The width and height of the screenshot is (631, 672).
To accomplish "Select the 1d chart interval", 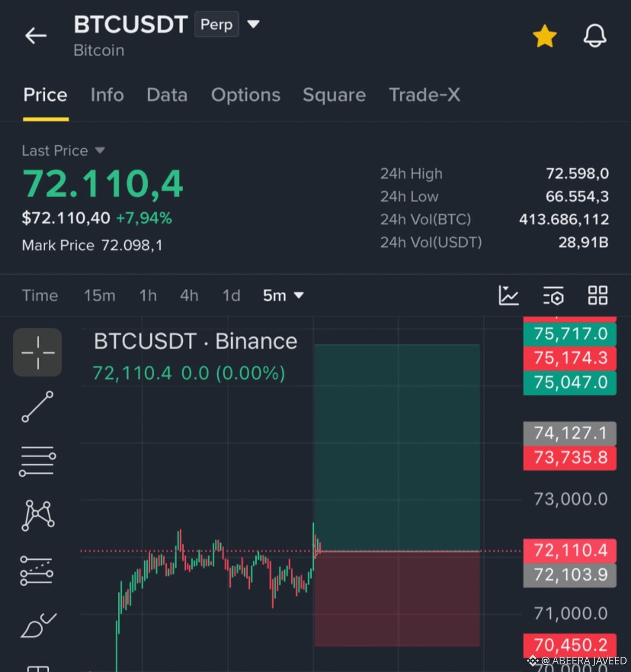I will click(x=231, y=296).
